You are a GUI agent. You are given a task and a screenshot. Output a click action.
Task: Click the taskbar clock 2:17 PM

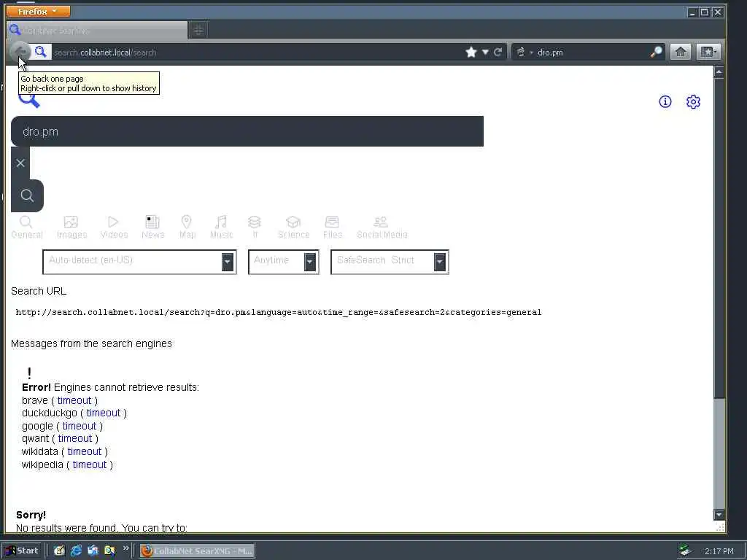pyautogui.click(x=719, y=551)
